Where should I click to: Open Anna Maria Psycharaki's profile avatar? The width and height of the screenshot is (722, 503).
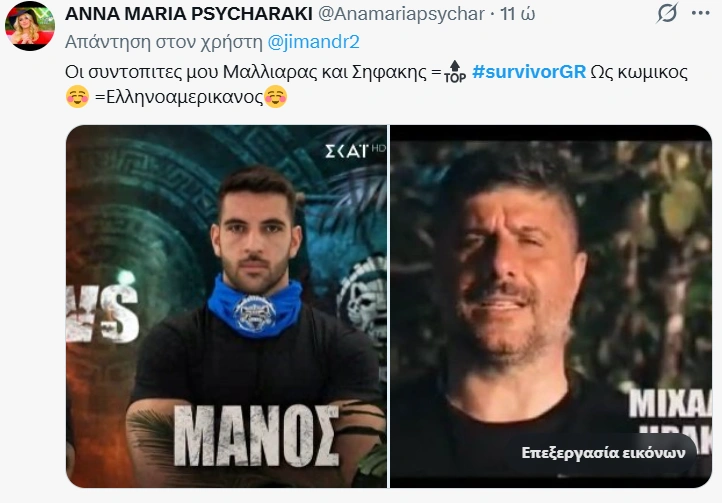coord(30,26)
